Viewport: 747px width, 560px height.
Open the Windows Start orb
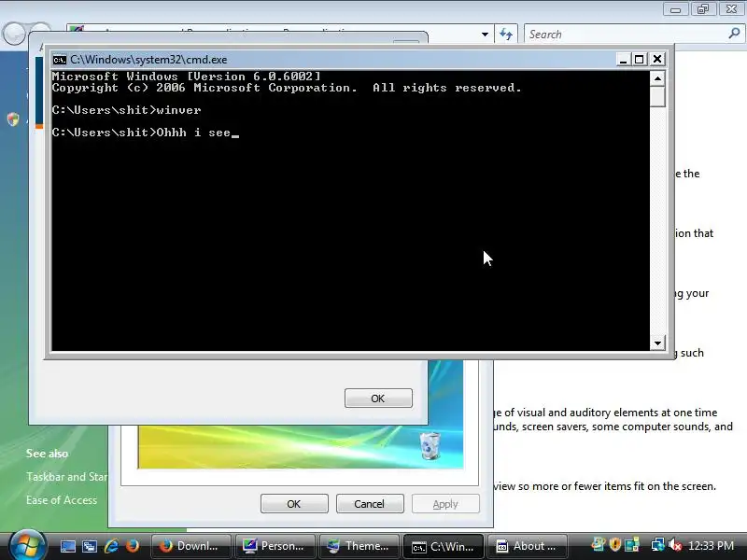click(x=27, y=545)
